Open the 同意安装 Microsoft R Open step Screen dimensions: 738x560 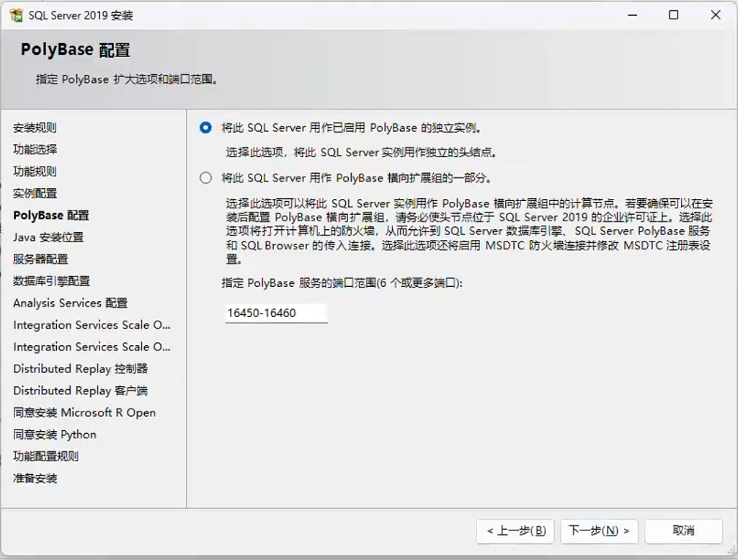pos(84,413)
